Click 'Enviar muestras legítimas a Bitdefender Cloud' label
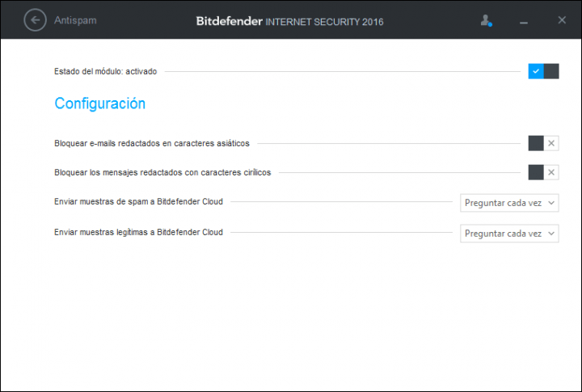 click(138, 233)
